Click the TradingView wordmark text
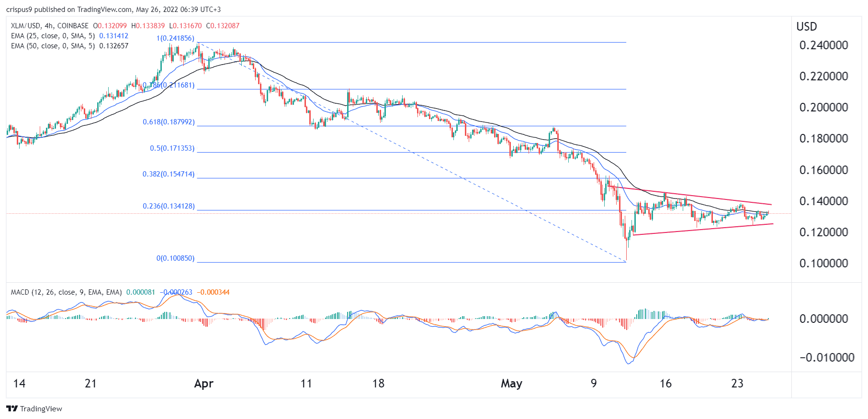Screen dimensions: 868x419 41,409
